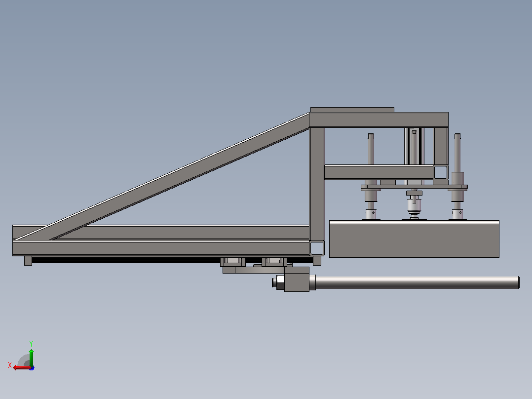The height and width of the screenshot is (399, 532).
Task: Select the open square tube end at the bottom corner
Action: point(317,248)
